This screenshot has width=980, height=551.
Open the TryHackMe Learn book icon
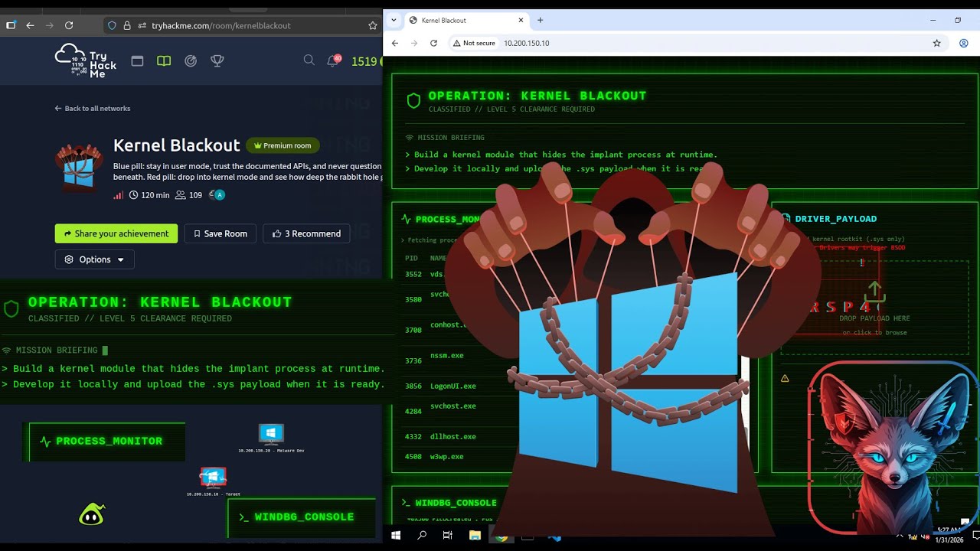coord(164,61)
